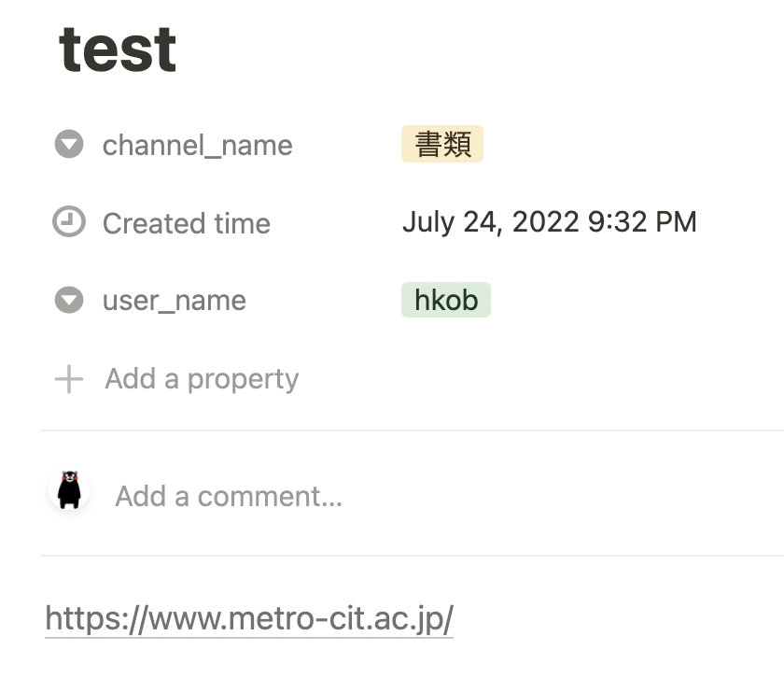Click the channel_name select property icon
Viewport: 784px width, 678px height.
coord(69,144)
